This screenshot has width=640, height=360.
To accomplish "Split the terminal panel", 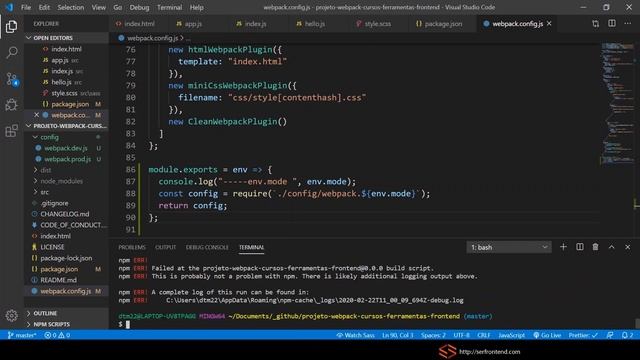I will [580, 247].
